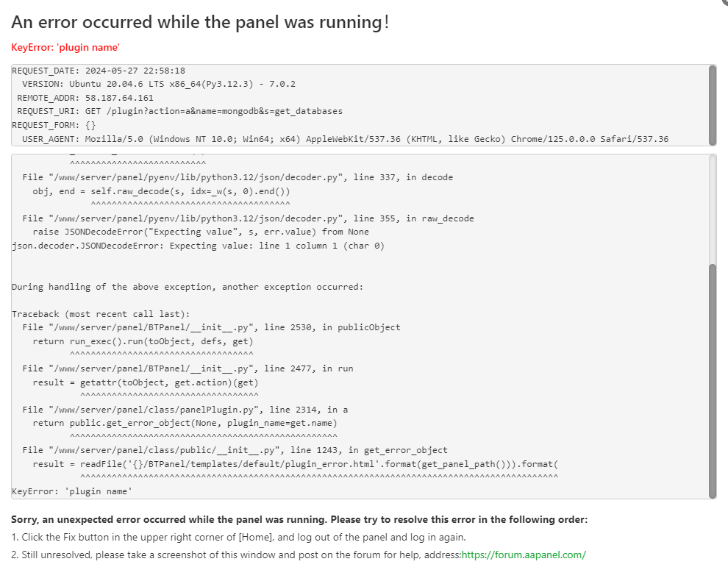Click the panelPlugin.py line 2314 entry

[185, 410]
